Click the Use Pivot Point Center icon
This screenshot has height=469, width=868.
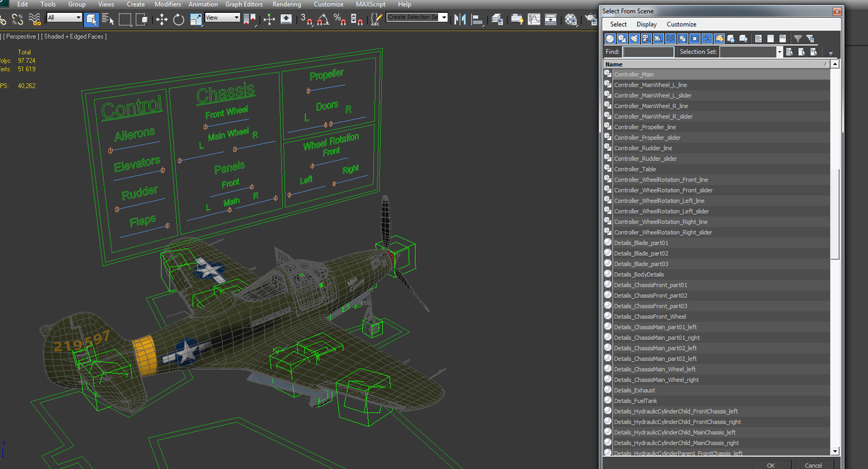coord(249,19)
